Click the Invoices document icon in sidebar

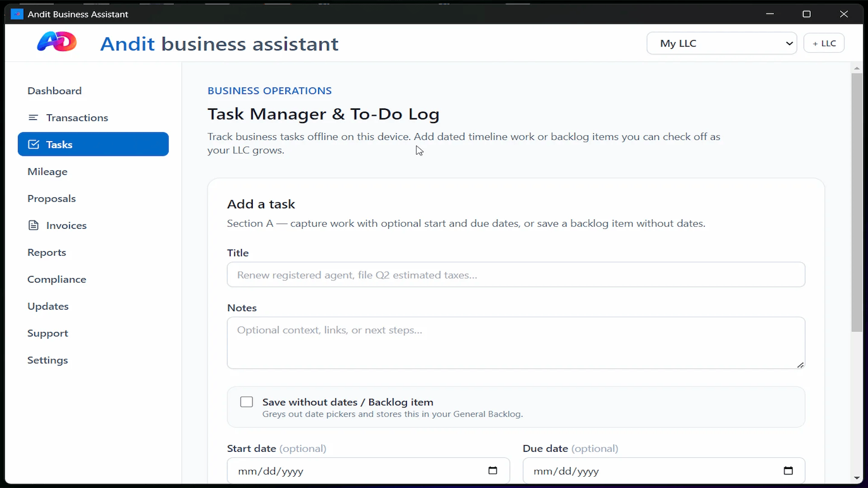33,225
